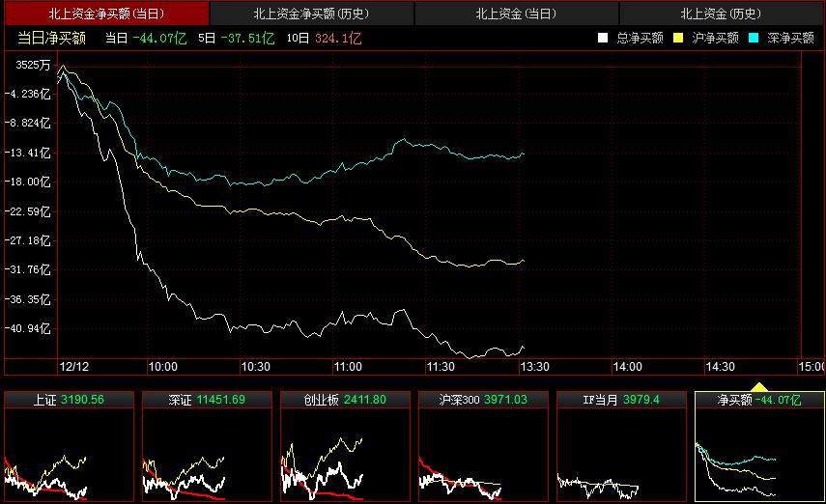This screenshot has height=504, width=826.
Task: Select the 10日 324.1亿 figure
Action: [328, 38]
